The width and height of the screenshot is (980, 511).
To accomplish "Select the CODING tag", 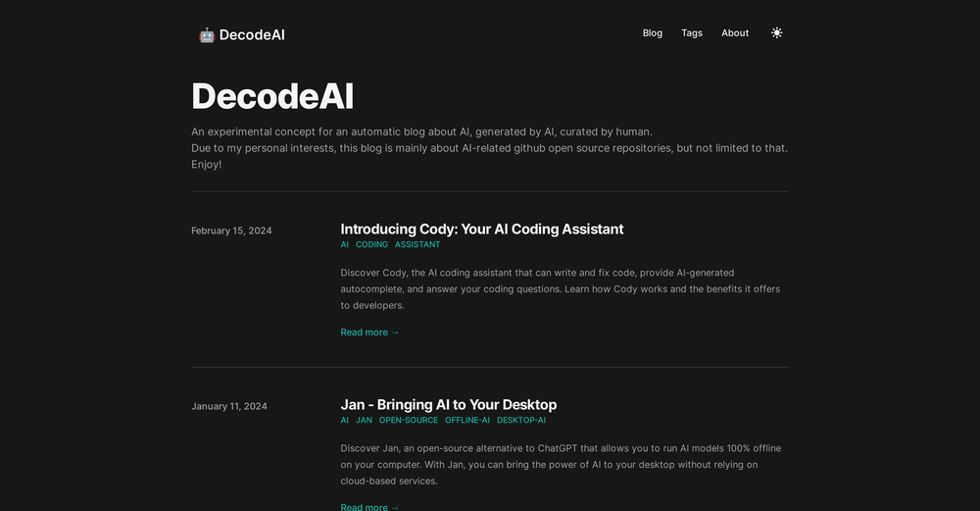I will click(x=371, y=244).
